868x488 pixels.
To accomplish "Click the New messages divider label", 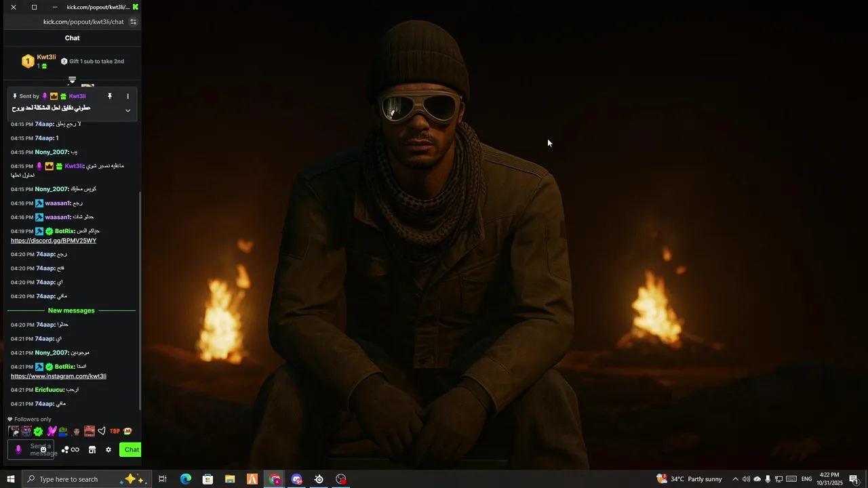I will tap(71, 310).
